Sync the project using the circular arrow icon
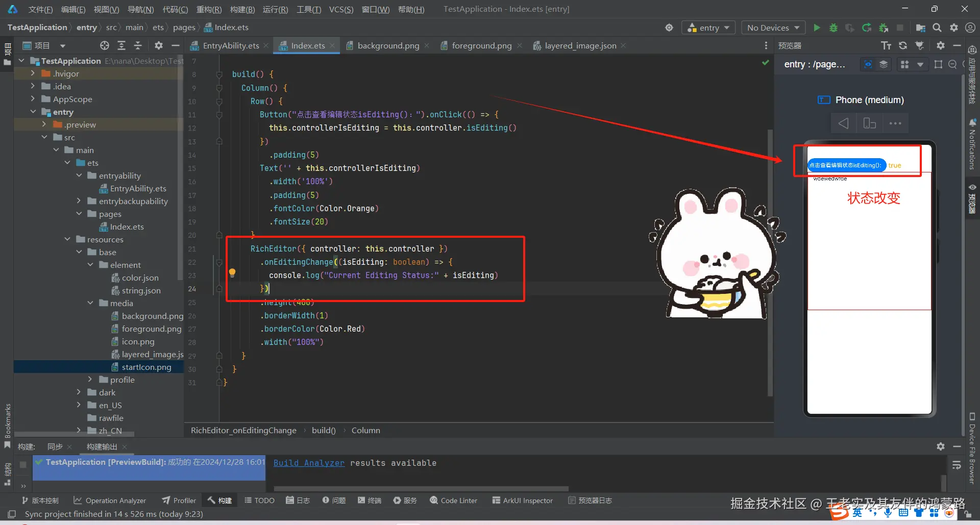This screenshot has height=525, width=980. tap(867, 28)
